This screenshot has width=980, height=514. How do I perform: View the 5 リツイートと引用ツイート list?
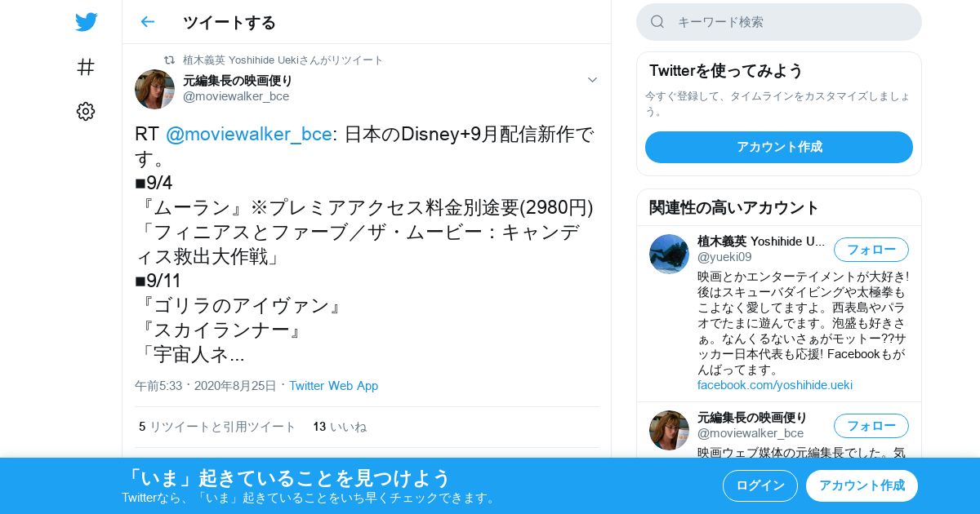click(x=217, y=427)
